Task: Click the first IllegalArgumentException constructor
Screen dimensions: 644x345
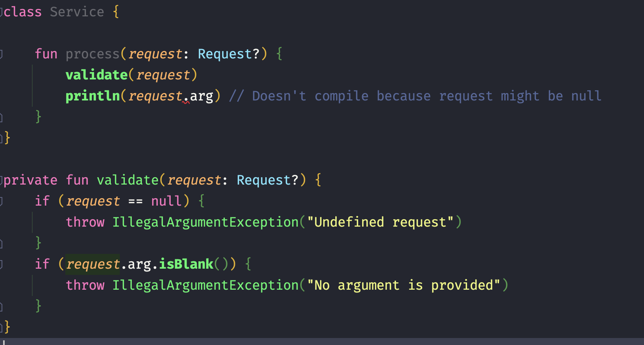Action: [x=205, y=222]
